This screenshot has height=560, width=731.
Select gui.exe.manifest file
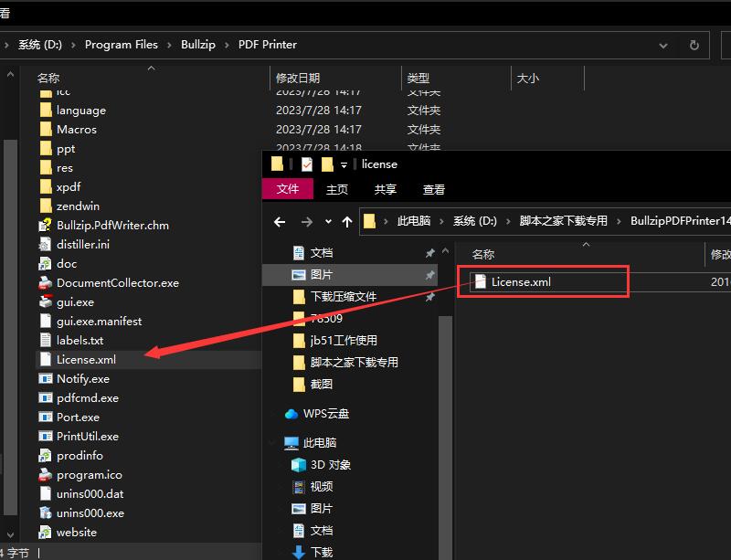tap(99, 322)
